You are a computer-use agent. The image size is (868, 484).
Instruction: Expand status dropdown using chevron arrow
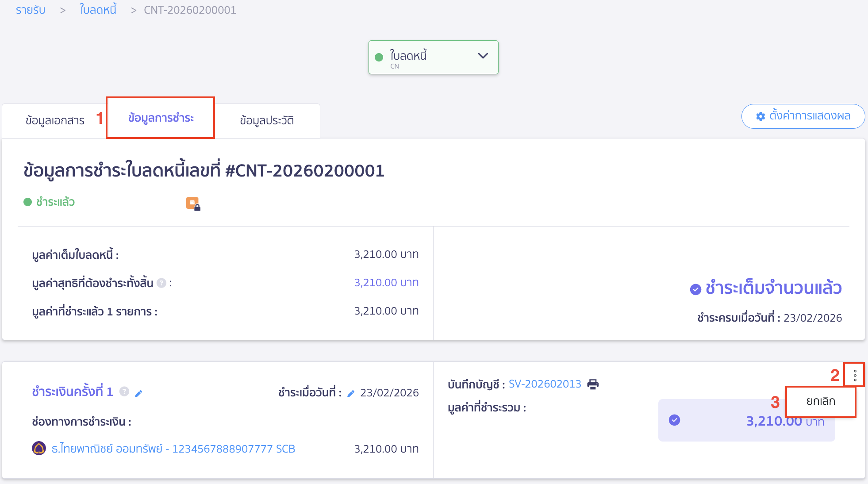click(483, 56)
